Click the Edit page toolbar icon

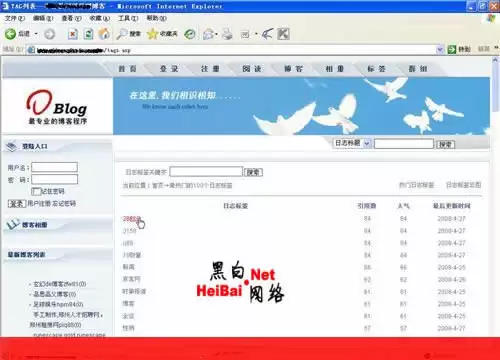pos(245,34)
